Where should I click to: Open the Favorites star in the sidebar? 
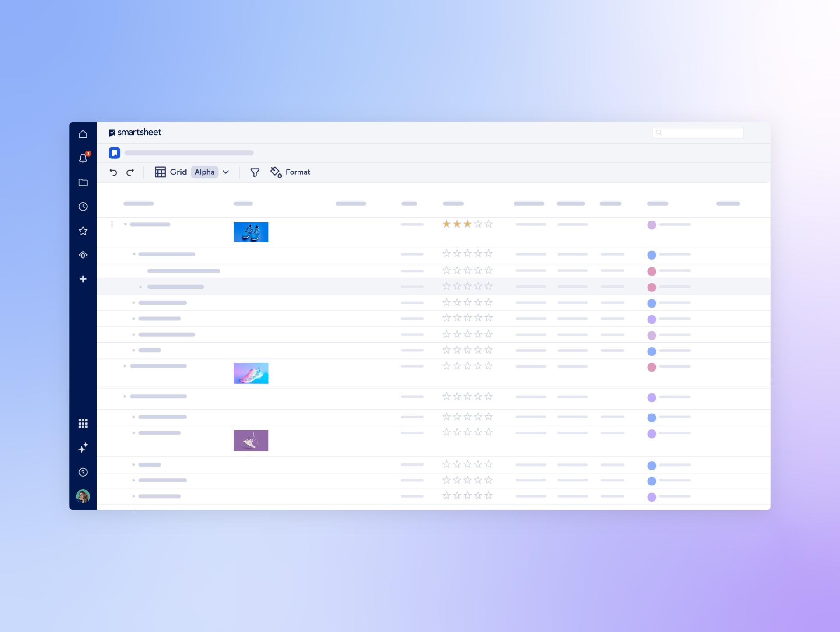(x=83, y=231)
